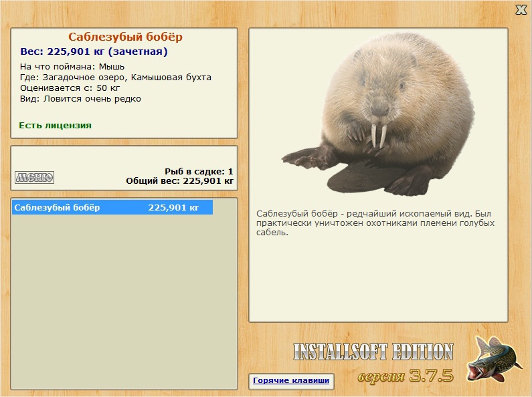Click the На что поймана: Мышь line

[x=72, y=66]
